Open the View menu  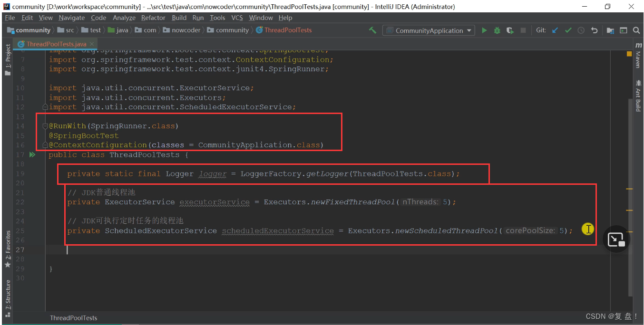pyautogui.click(x=46, y=18)
